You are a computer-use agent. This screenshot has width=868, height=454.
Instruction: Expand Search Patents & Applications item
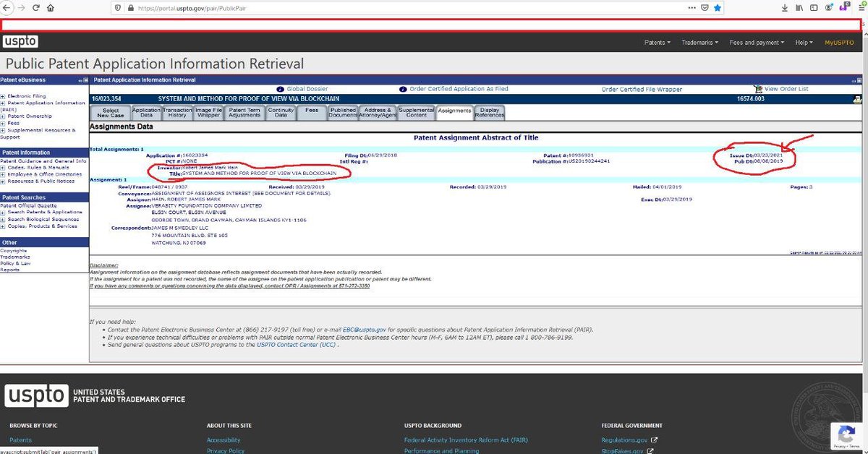(x=3, y=213)
